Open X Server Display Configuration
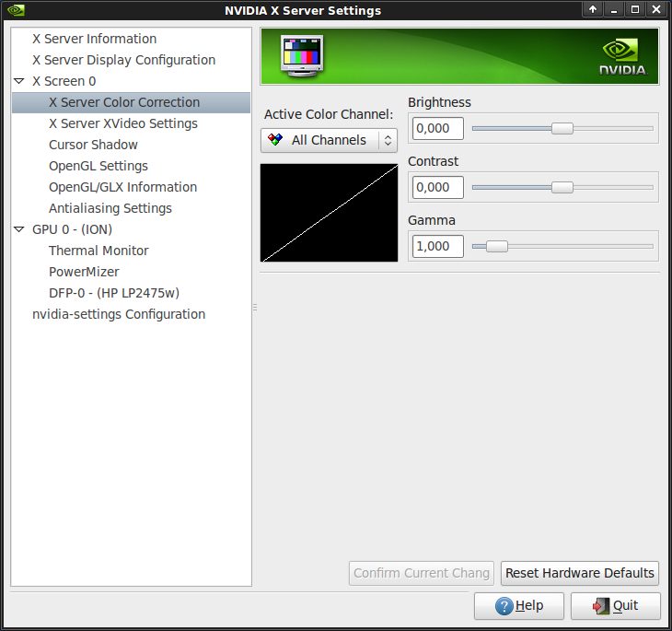The width and height of the screenshot is (672, 631). tap(124, 60)
